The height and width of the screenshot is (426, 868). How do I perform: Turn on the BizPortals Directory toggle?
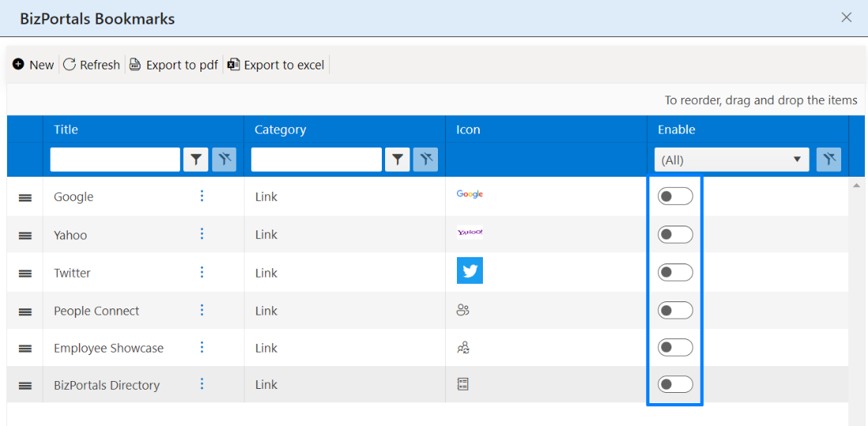(x=675, y=384)
